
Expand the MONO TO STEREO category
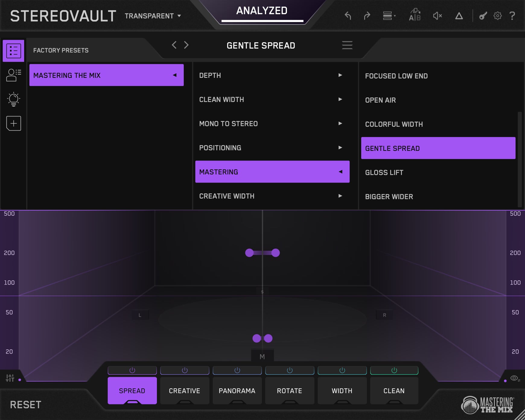pyautogui.click(x=272, y=123)
